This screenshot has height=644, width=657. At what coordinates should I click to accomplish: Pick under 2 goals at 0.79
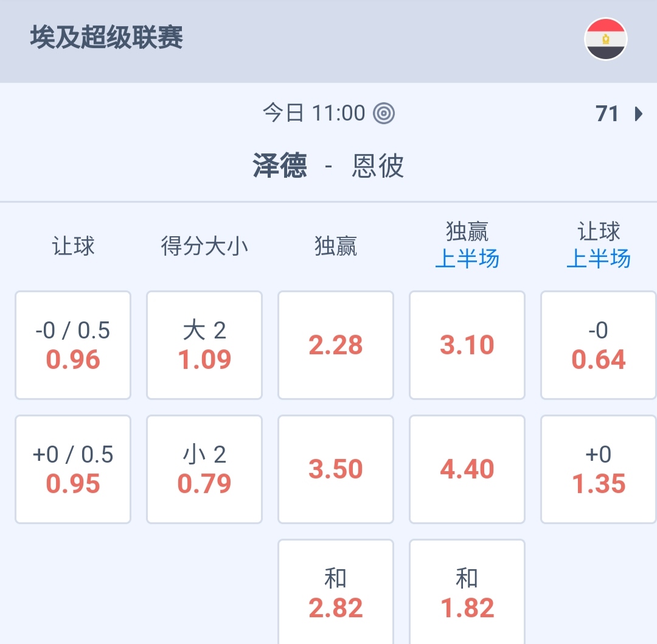tap(204, 469)
